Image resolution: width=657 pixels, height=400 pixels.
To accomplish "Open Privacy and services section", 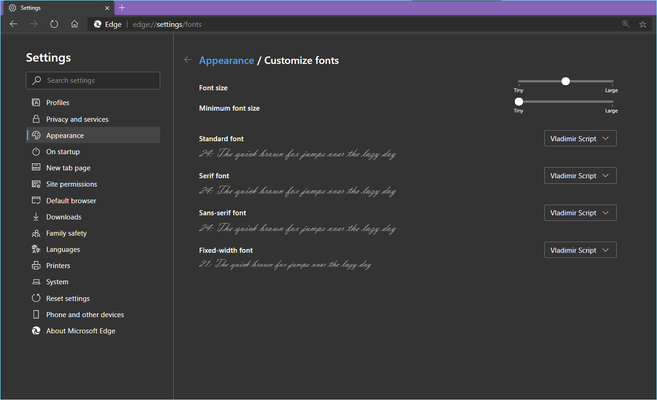I will coord(93,119).
